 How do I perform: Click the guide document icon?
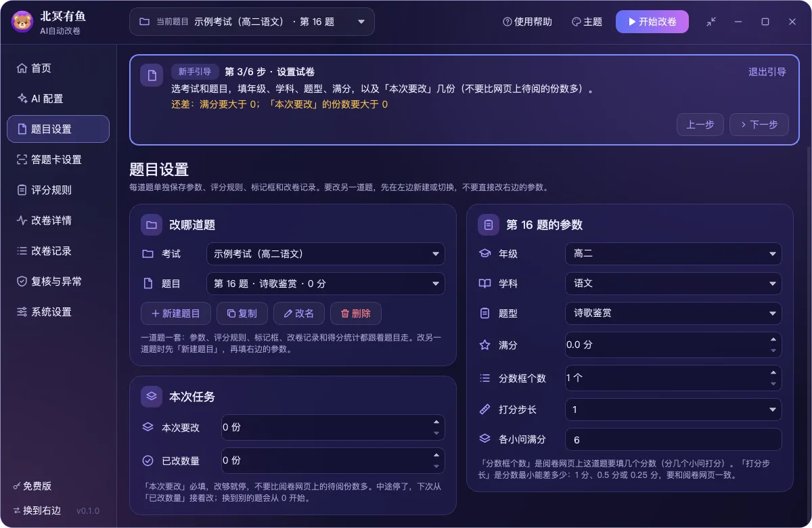(x=152, y=75)
